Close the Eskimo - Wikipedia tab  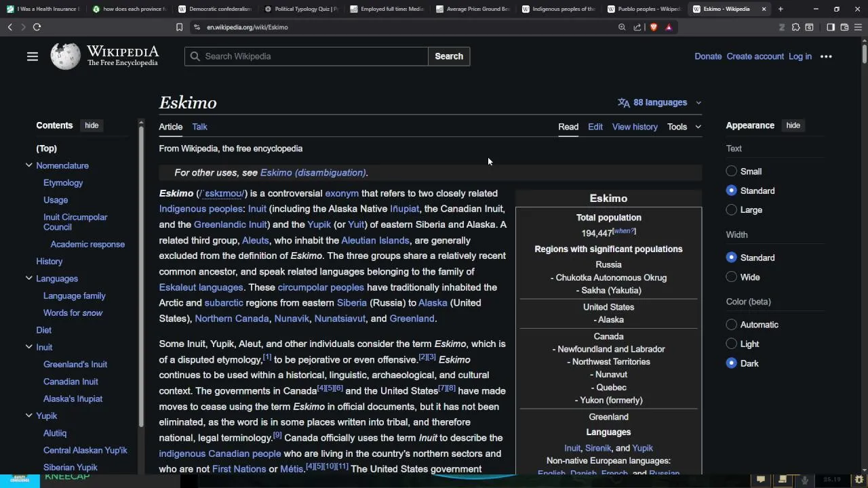coord(764,9)
